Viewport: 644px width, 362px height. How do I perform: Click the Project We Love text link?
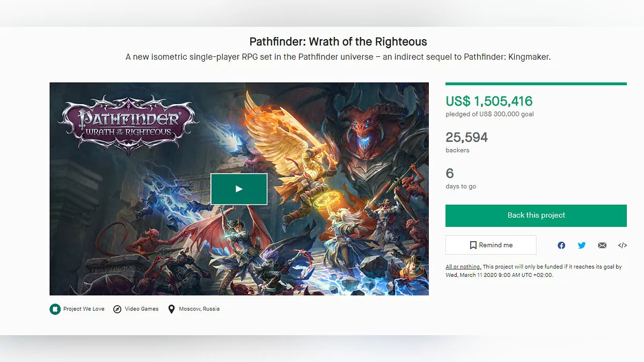[x=84, y=309]
